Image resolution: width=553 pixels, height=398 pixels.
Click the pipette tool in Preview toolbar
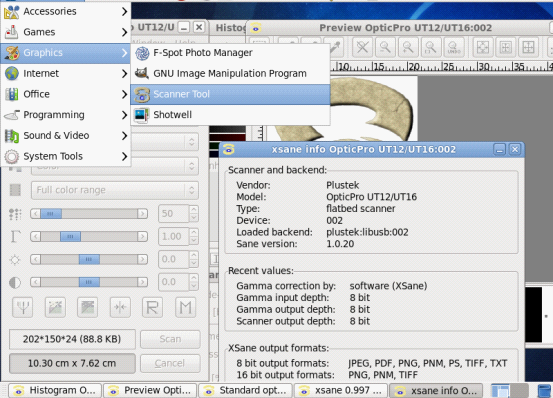click(336, 47)
